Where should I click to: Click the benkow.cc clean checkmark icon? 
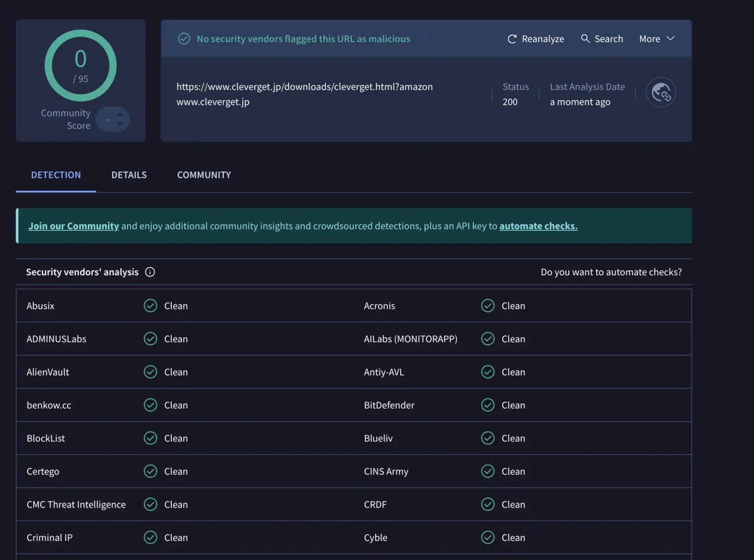point(150,405)
